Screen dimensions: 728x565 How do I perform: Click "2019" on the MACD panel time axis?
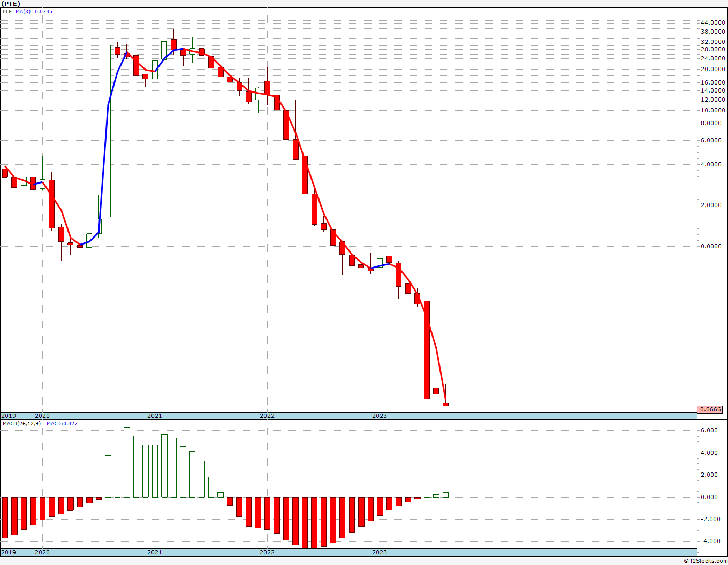[x=9, y=552]
